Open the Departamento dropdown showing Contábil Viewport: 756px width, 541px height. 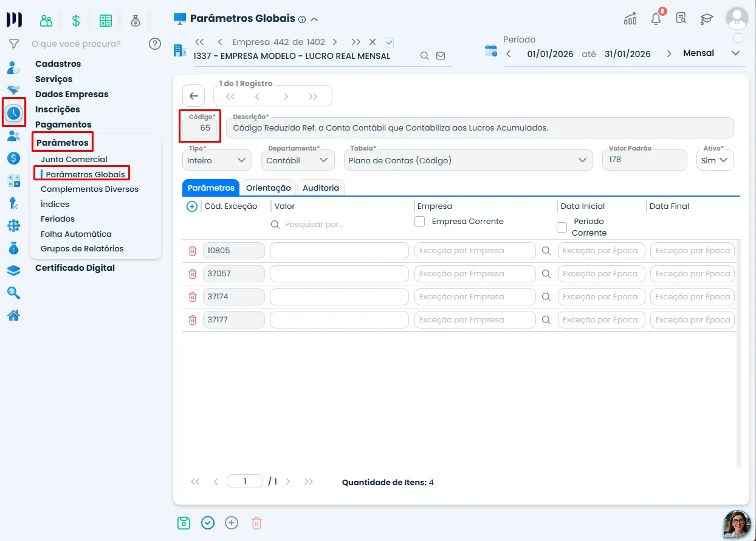pyautogui.click(x=298, y=160)
